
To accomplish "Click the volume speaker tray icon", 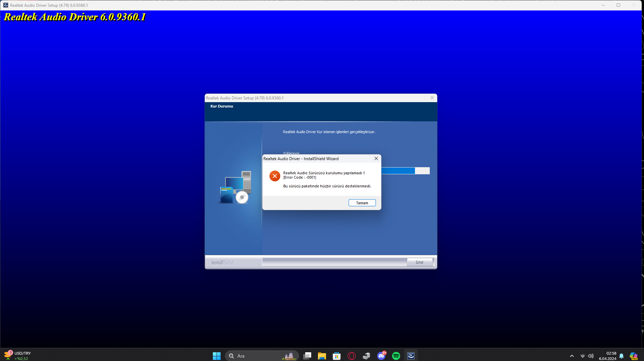I will click(x=591, y=356).
